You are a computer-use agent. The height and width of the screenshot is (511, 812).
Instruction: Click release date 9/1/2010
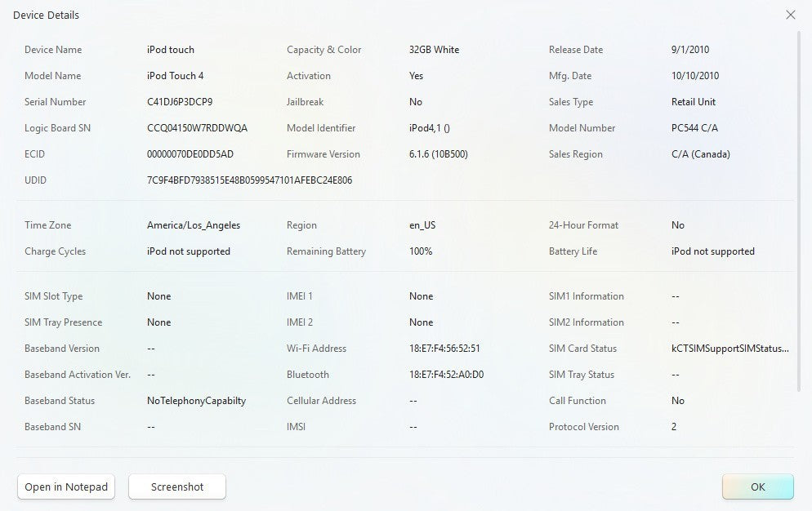pos(690,50)
